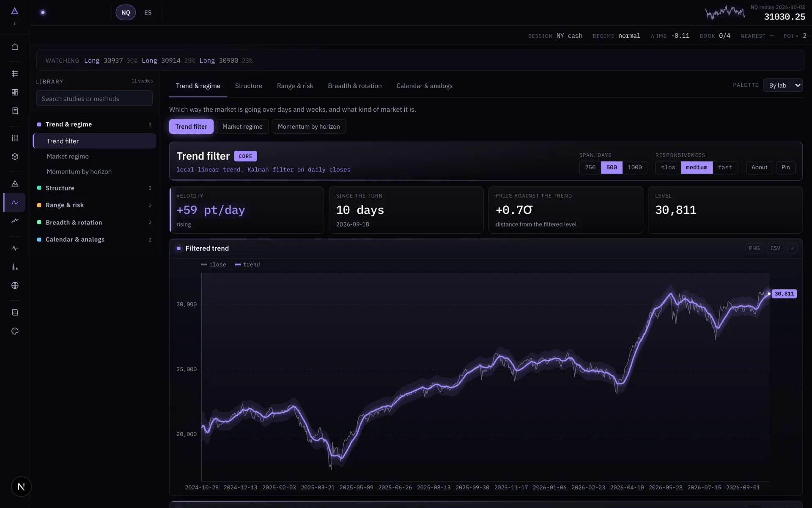The width and height of the screenshot is (812, 508).
Task: Click the sidebar triangle pyramid icon
Action: click(15, 184)
